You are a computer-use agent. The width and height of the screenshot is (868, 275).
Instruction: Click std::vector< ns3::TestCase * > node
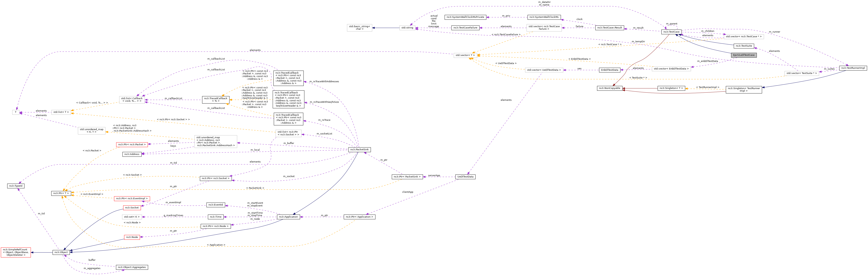pyautogui.click(x=743, y=36)
